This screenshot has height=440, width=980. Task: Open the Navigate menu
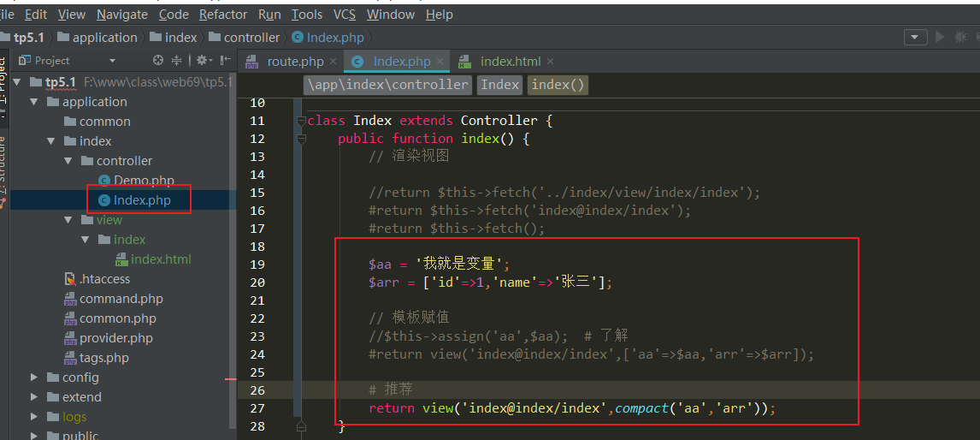coord(122,14)
